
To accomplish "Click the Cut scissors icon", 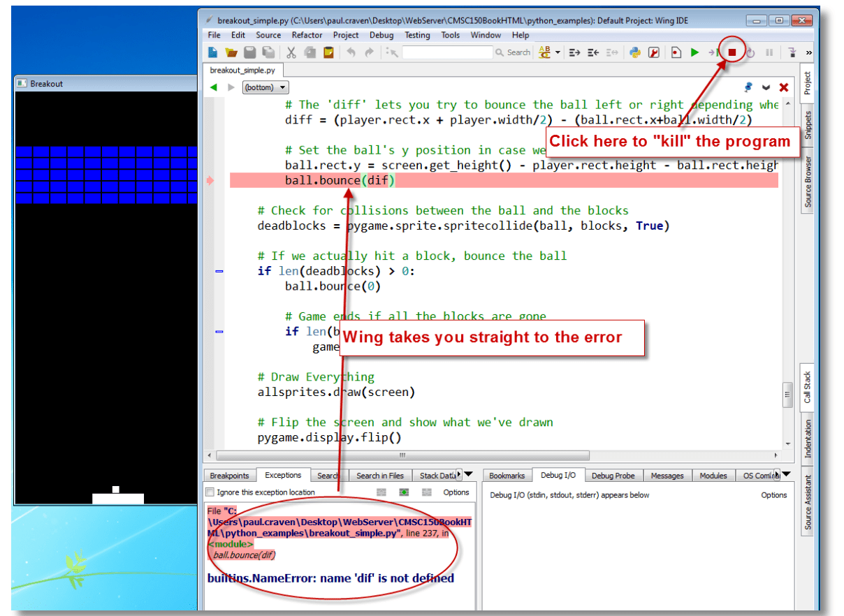I will click(291, 52).
